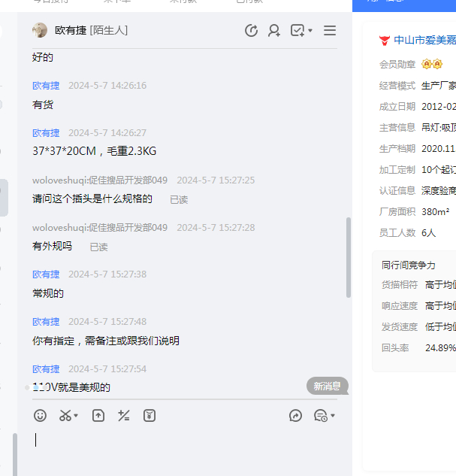This screenshot has height=476, width=456.
Task: Expand message record dropdown arrow
Action: pyautogui.click(x=333, y=416)
